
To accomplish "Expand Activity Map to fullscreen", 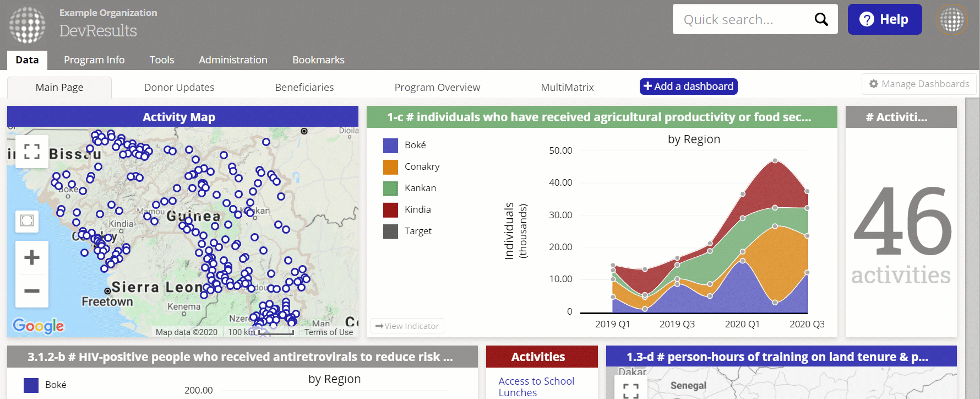I will coord(32,151).
